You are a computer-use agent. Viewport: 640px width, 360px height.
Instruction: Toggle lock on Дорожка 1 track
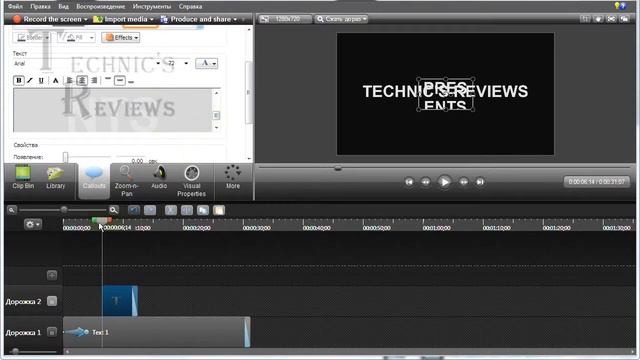point(52,332)
